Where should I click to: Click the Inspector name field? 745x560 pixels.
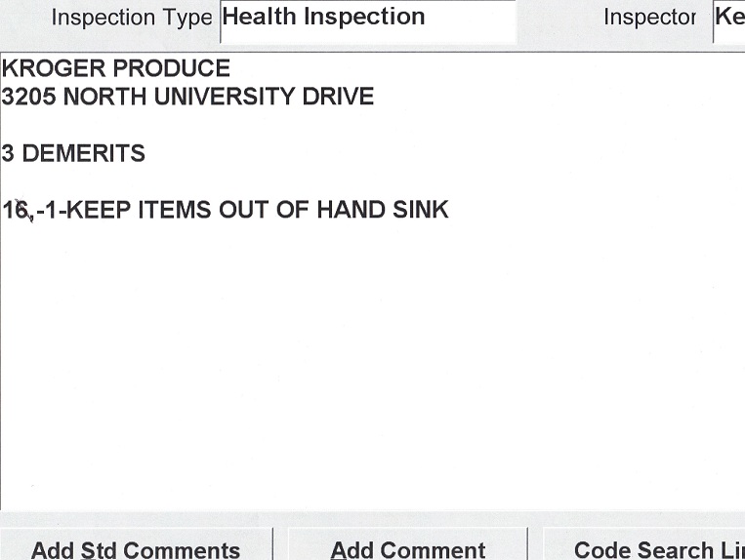tap(728, 20)
